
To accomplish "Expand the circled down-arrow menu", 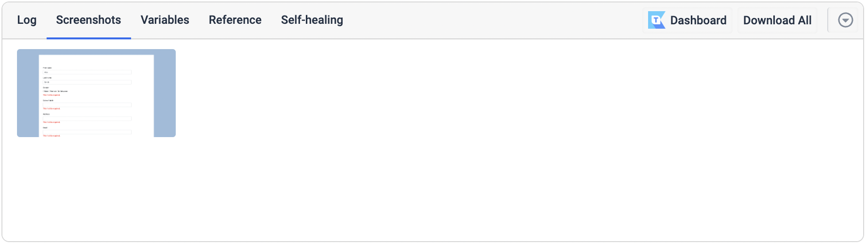I will (845, 20).
